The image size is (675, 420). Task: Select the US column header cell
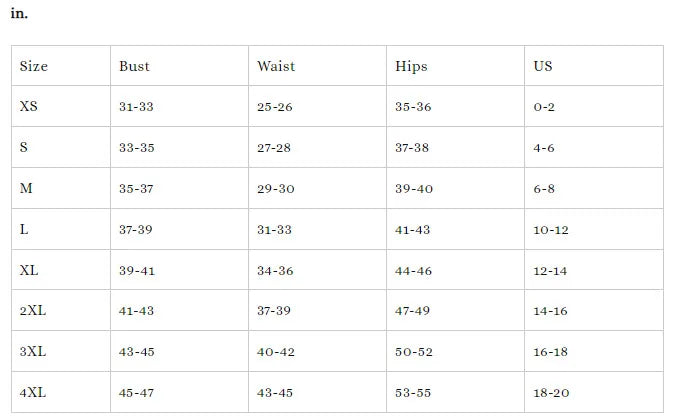543,66
